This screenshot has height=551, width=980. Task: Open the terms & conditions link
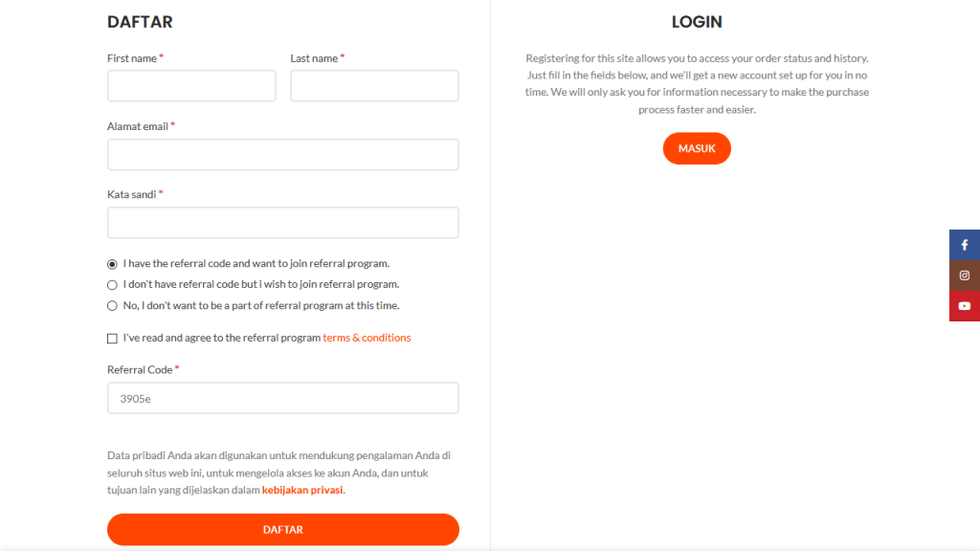[x=367, y=338]
